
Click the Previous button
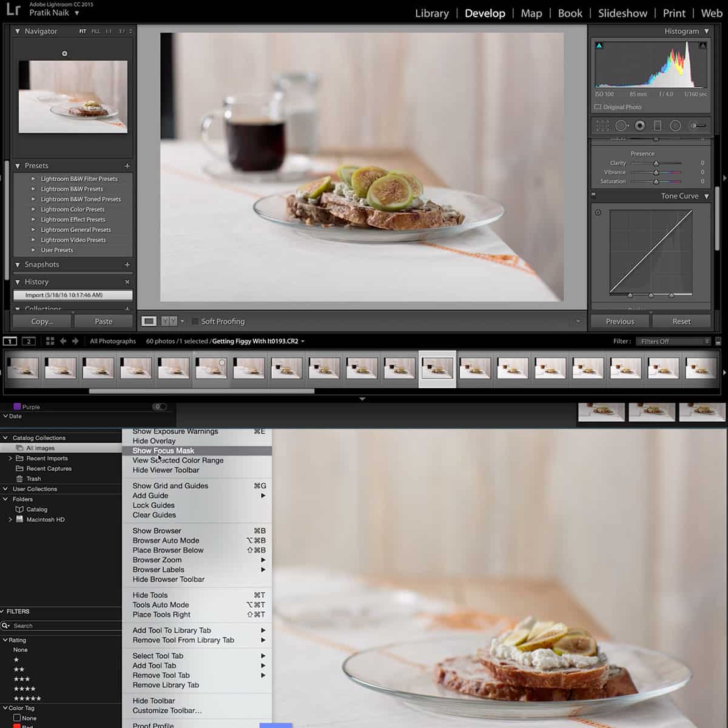pos(619,321)
